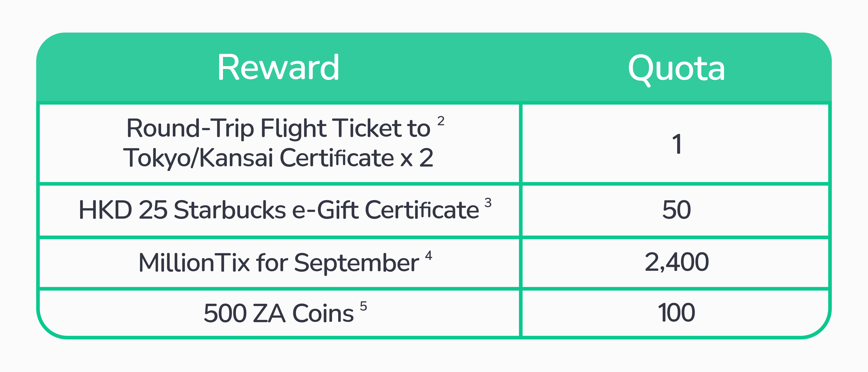The image size is (868, 372).
Task: Click the Quota column header
Action: 676,69
